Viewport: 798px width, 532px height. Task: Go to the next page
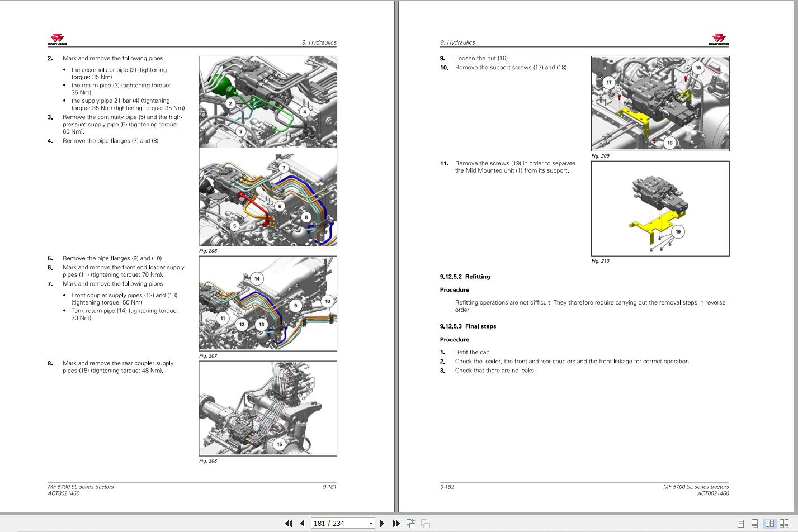pyautogui.click(x=382, y=523)
